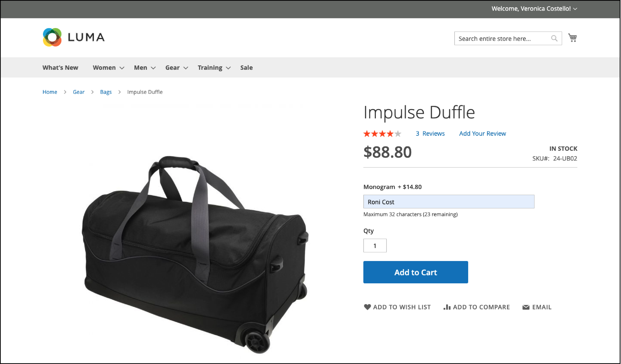621x364 pixels.
Task: Click the Add to Compare bar chart icon
Action: pos(447,307)
